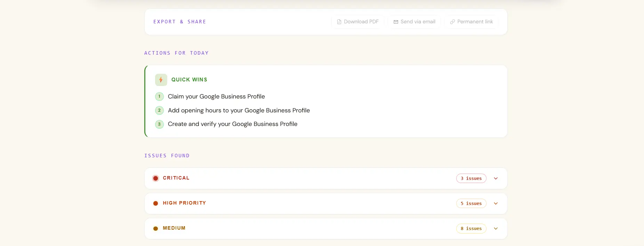644x246 pixels.
Task: Send the report via email
Action: point(414,22)
